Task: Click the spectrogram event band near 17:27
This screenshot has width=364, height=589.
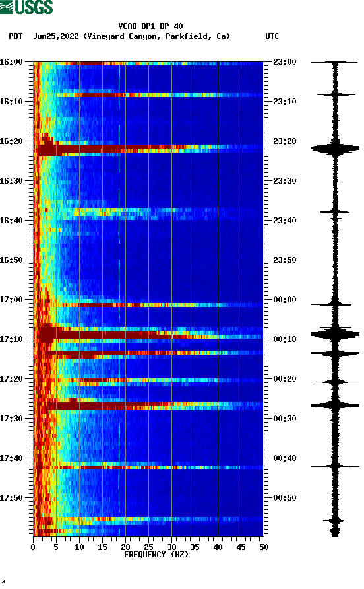Action: 148,405
